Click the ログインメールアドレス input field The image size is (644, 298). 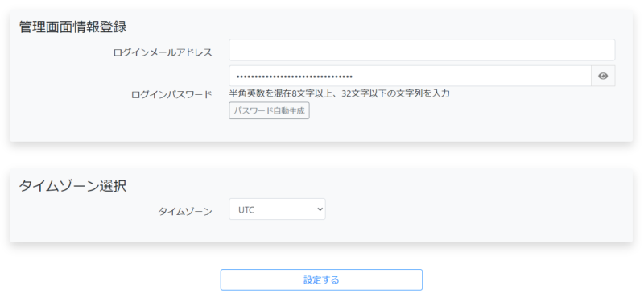click(422, 50)
